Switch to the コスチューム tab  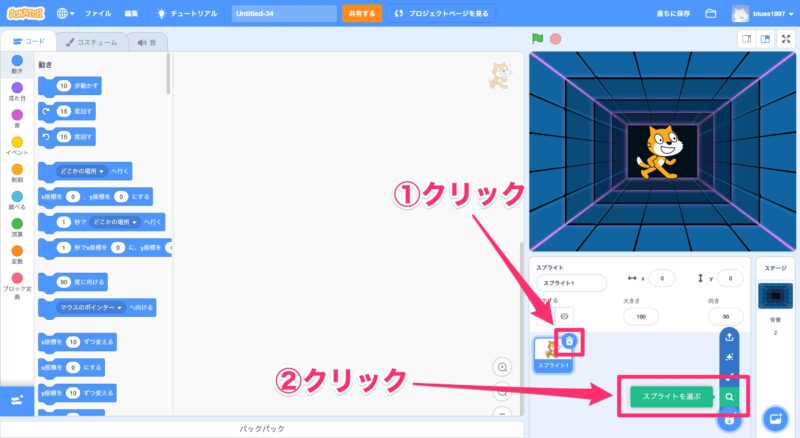point(92,42)
